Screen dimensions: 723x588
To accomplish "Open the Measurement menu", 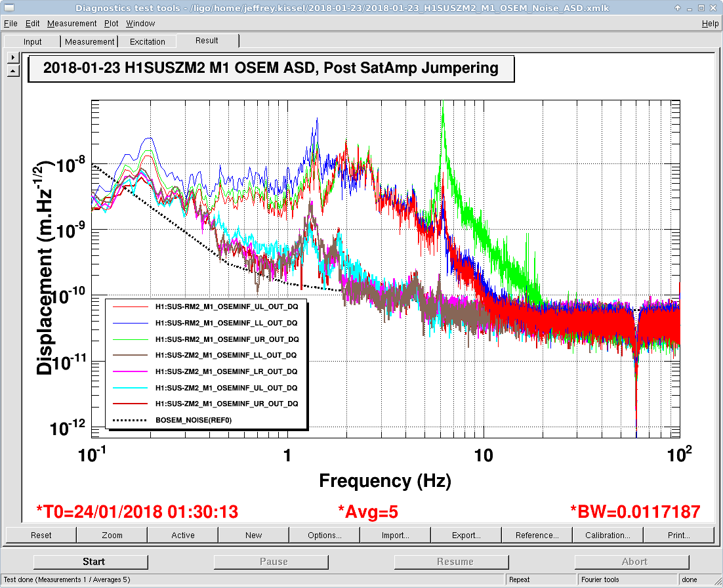I will pos(72,23).
